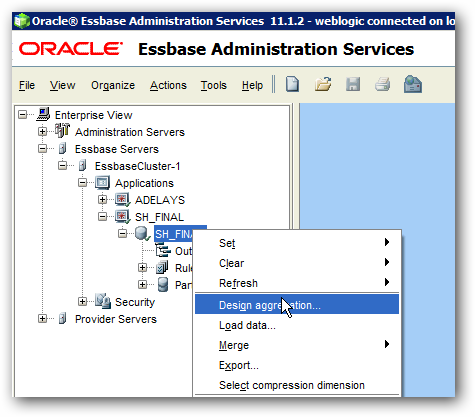Image resolution: width=475 pixels, height=417 pixels.
Task: Choose Select compression dimension
Action: point(297,385)
